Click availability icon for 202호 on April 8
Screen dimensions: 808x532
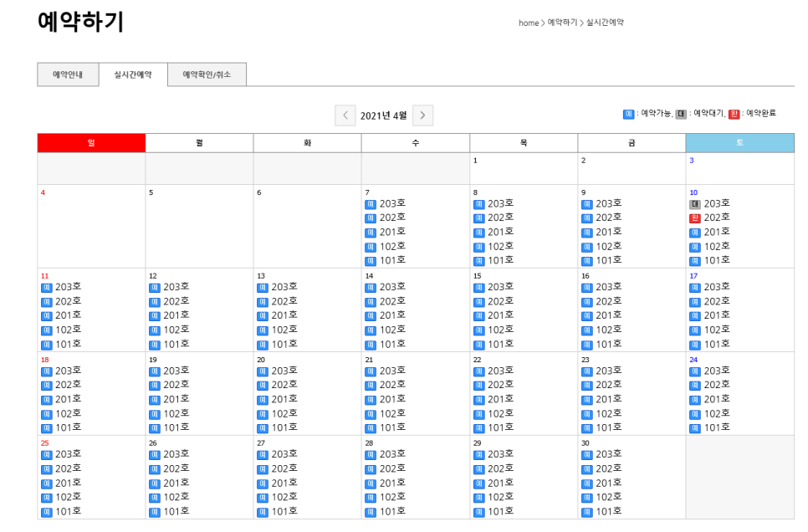pos(478,218)
